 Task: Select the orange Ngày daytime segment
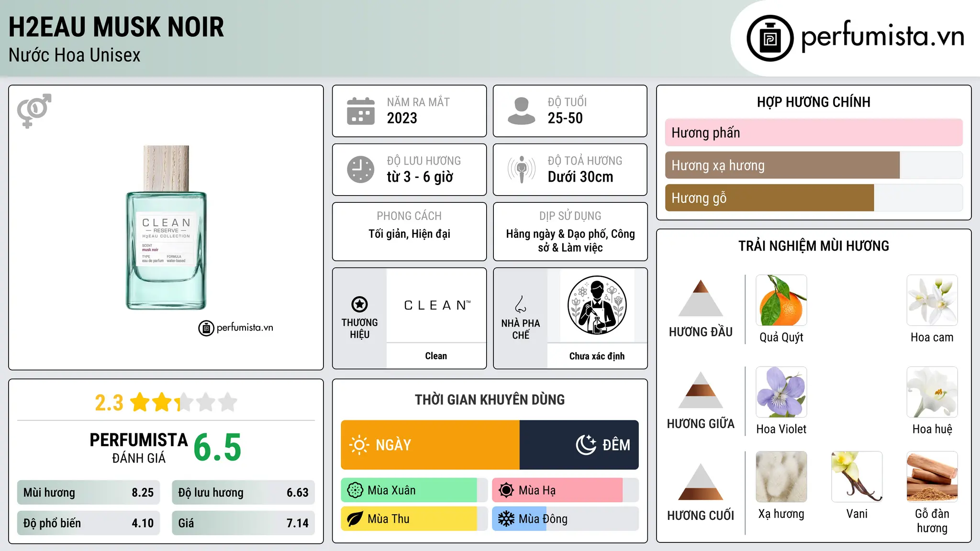[x=431, y=445]
